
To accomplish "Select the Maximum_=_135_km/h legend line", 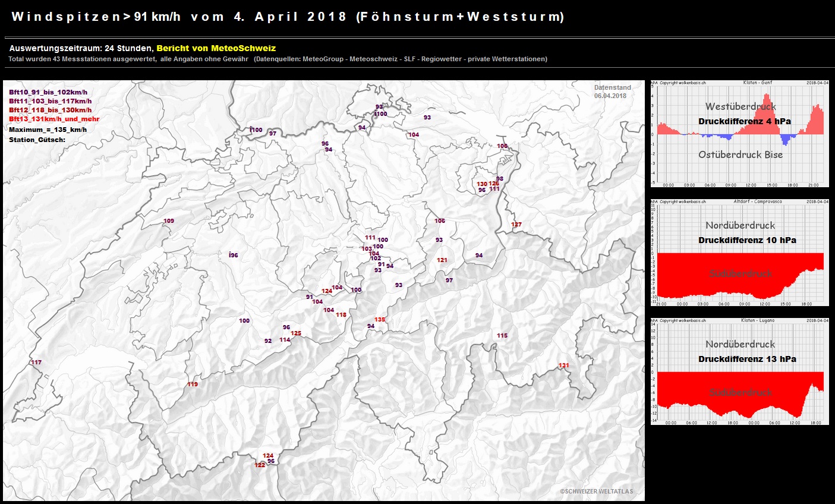I will [48, 130].
